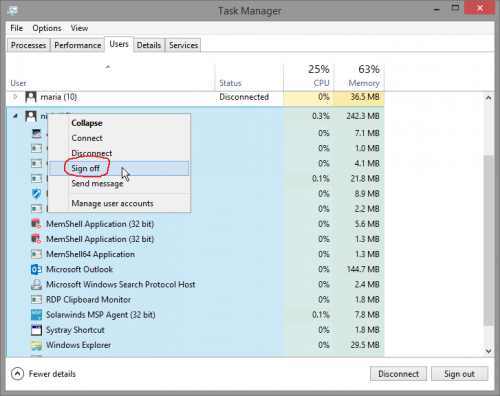Minimize the Task Manager window
Viewport: 500px width, 396px height.
pyautogui.click(x=437, y=9)
